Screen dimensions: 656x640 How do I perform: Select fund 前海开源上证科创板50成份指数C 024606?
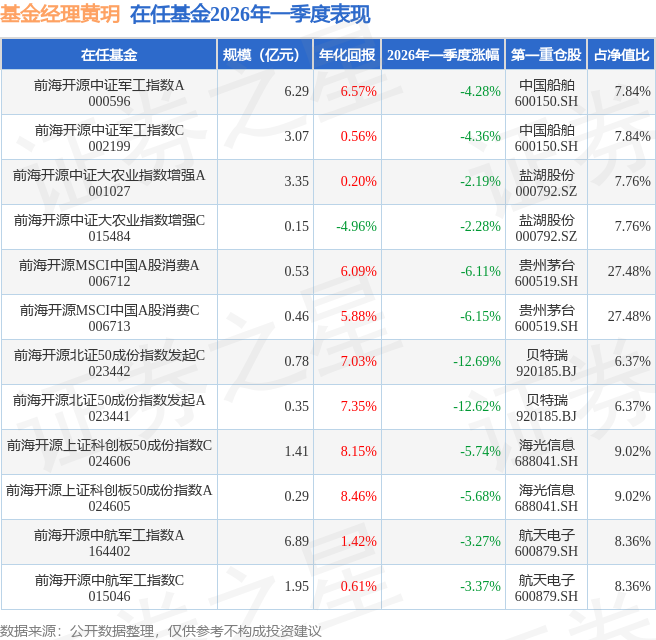pyautogui.click(x=109, y=453)
